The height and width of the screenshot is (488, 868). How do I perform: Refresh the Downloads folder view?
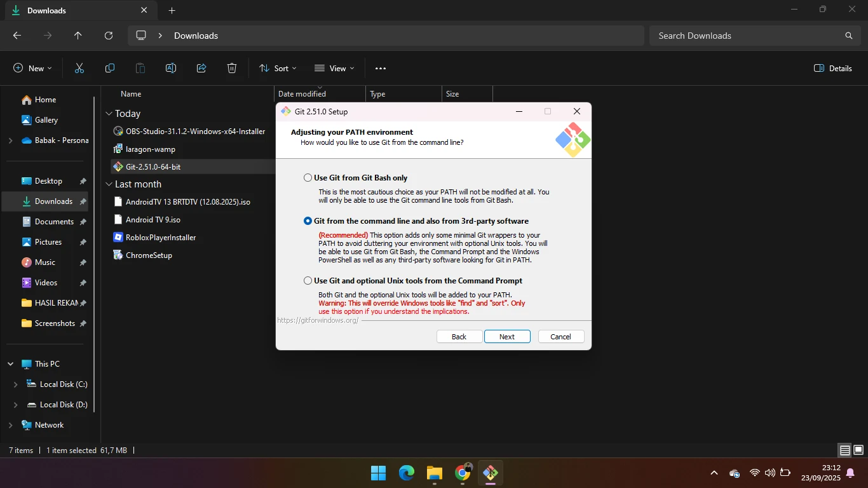(x=109, y=36)
